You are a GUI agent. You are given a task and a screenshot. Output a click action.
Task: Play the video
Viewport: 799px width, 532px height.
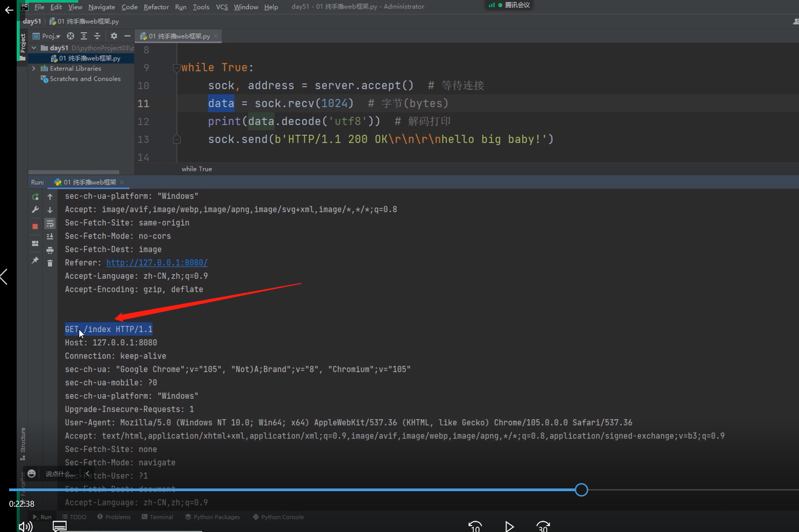point(509,526)
